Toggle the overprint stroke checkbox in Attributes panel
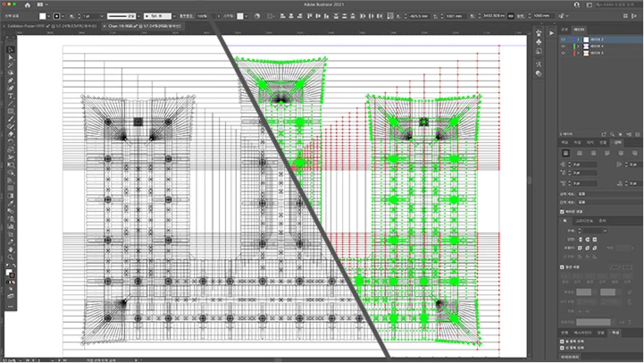The image size is (644, 363). click(x=562, y=348)
